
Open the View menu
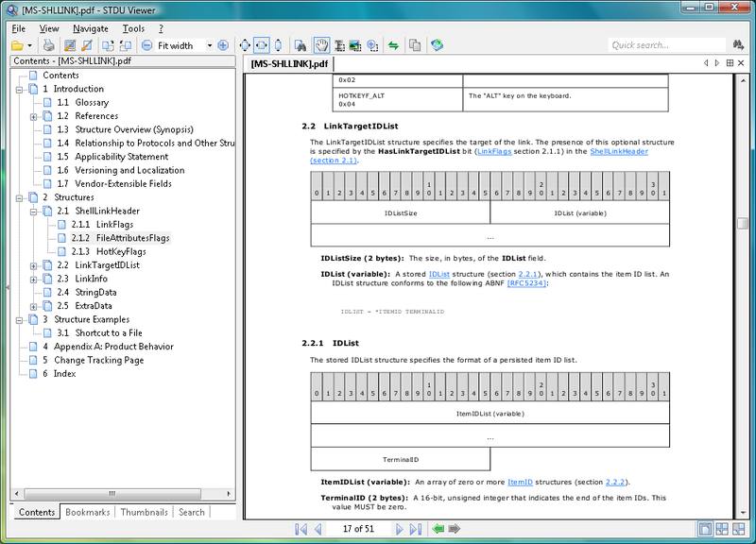49,28
